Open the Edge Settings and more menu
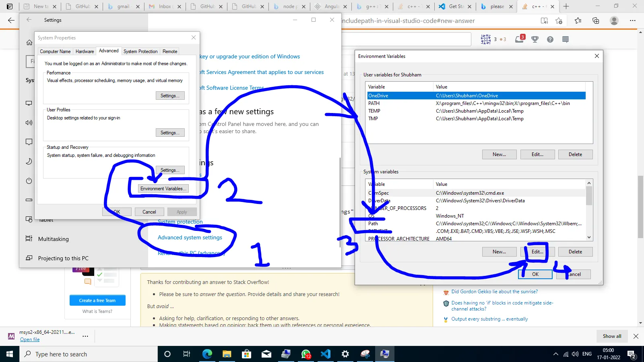The image size is (644, 362). tap(633, 21)
